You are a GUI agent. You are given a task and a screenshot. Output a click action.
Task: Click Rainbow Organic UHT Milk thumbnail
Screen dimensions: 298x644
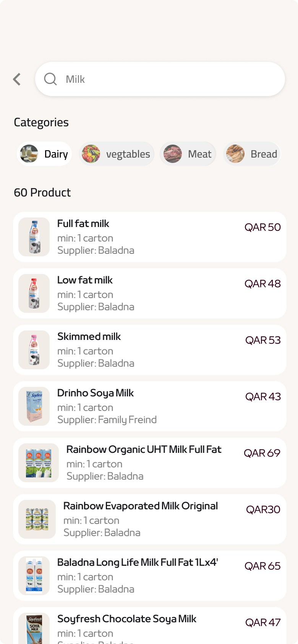39,463
